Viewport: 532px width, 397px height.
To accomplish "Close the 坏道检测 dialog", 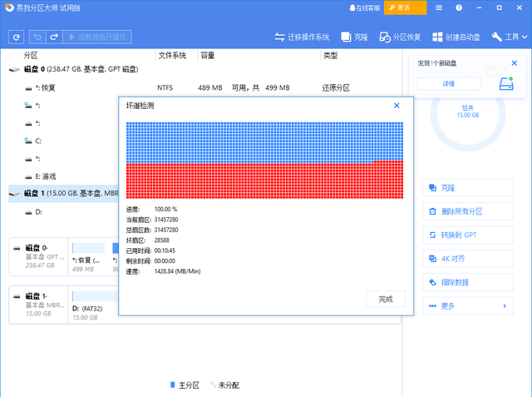I will click(x=397, y=106).
